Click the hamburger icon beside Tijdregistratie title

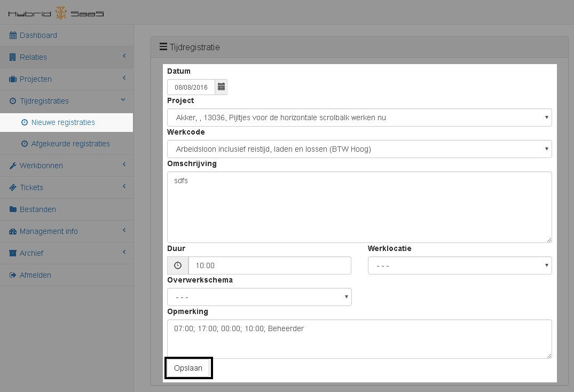pos(163,47)
